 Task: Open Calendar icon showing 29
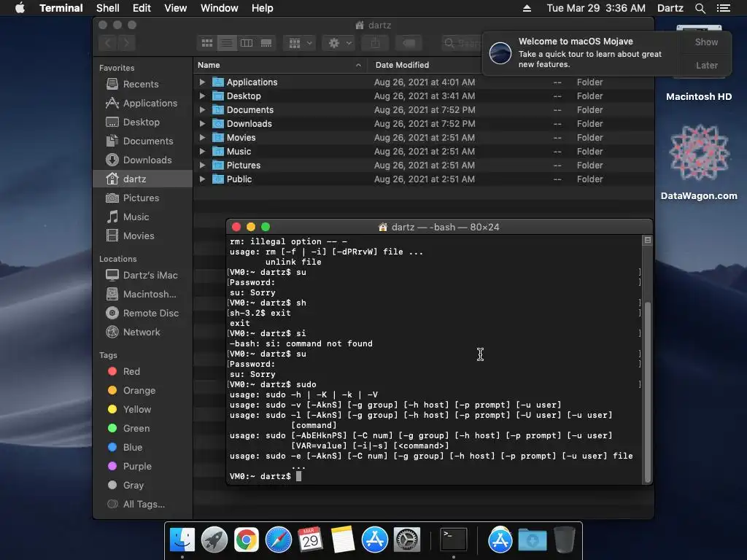310,540
